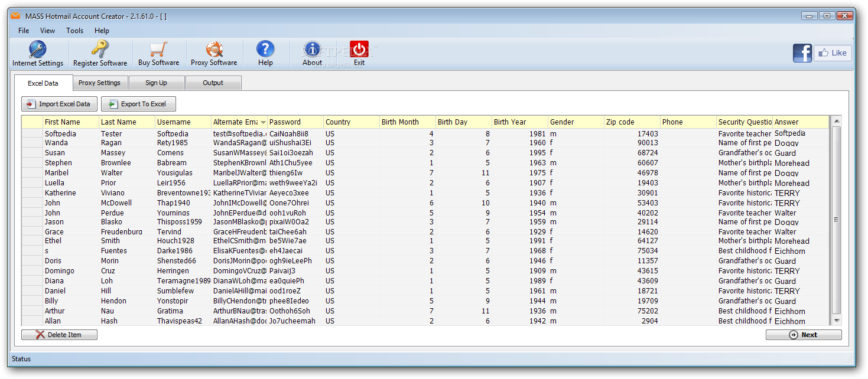Switch to the Proxy Settings tab
Image resolution: width=868 pixels, height=379 pixels.
[100, 83]
